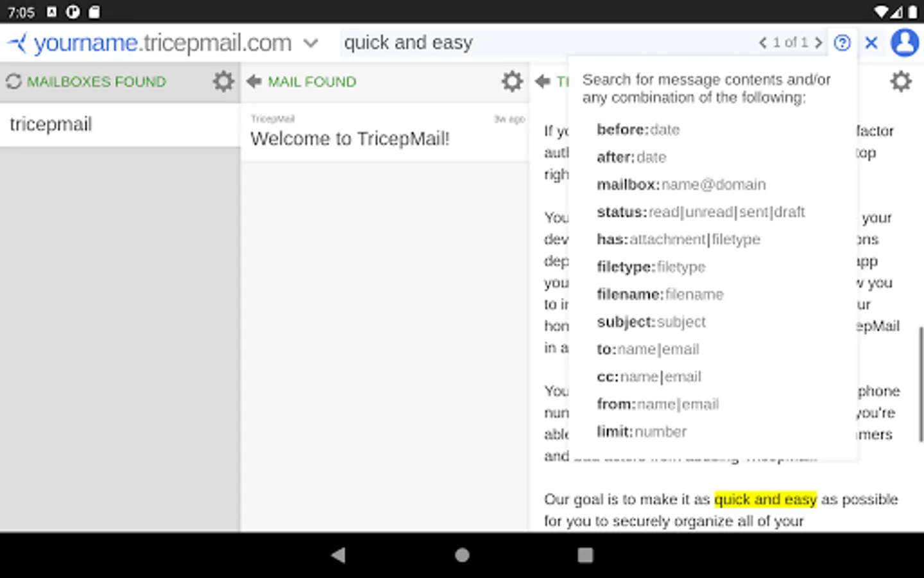Expand the domain dropdown chevron
Screen dimensions: 924x578
tap(311, 44)
